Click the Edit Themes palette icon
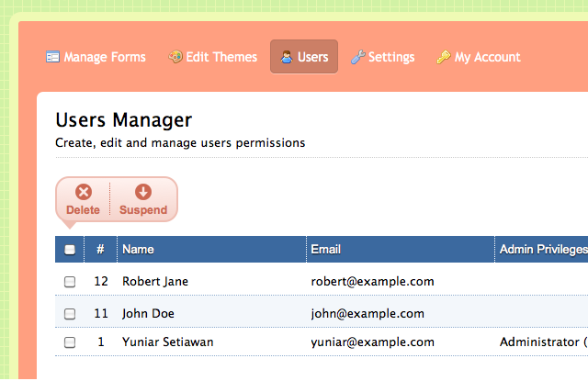The height and width of the screenshot is (381, 588). [175, 57]
